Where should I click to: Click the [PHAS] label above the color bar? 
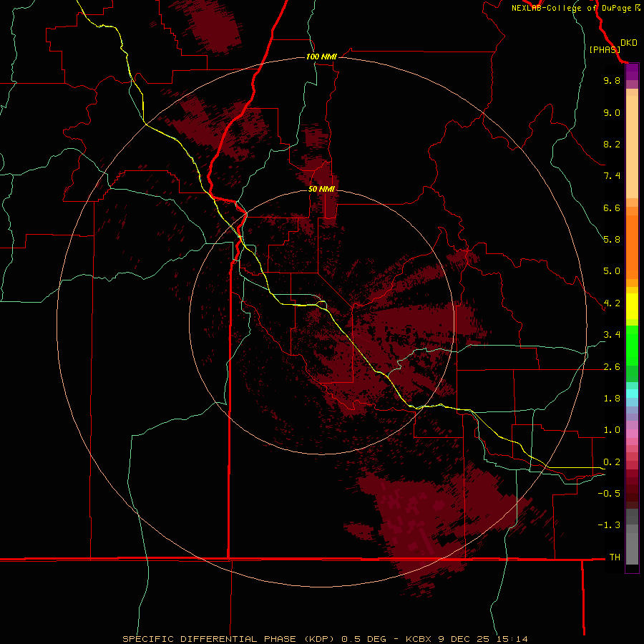click(605, 49)
